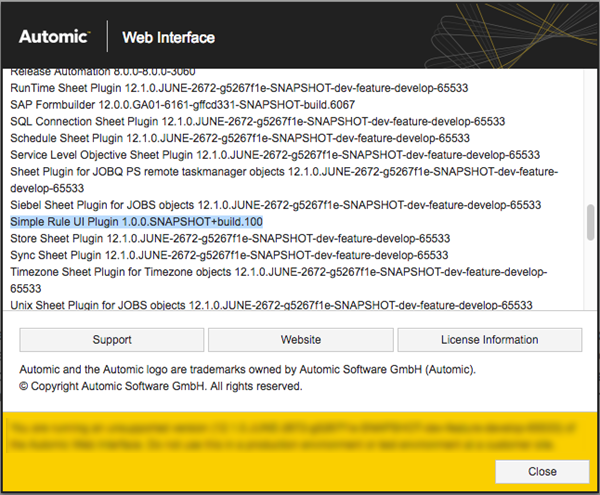Select the SQL Connection Sheet Plugin line
The width and height of the screenshot is (600, 495).
257,121
